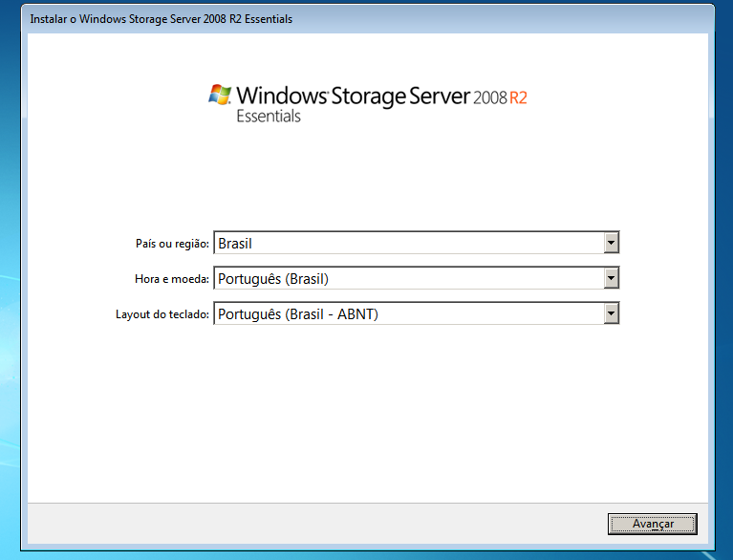Viewport: 733px width, 560px height.
Task: Select the Brasil country field
Action: click(416, 243)
